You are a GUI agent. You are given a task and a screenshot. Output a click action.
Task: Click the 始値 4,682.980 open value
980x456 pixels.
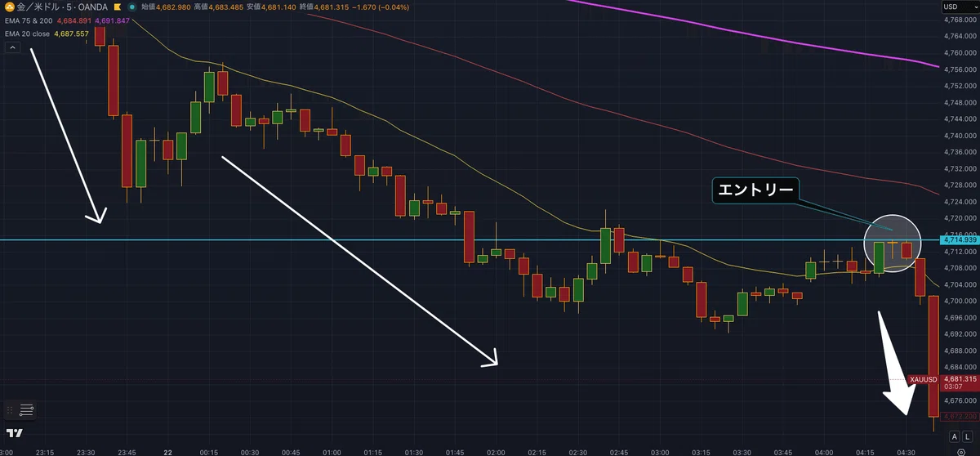coord(166,7)
